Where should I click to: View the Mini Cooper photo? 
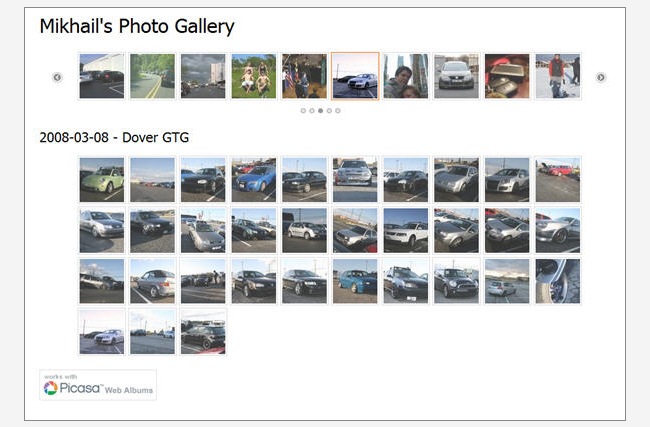click(456, 281)
